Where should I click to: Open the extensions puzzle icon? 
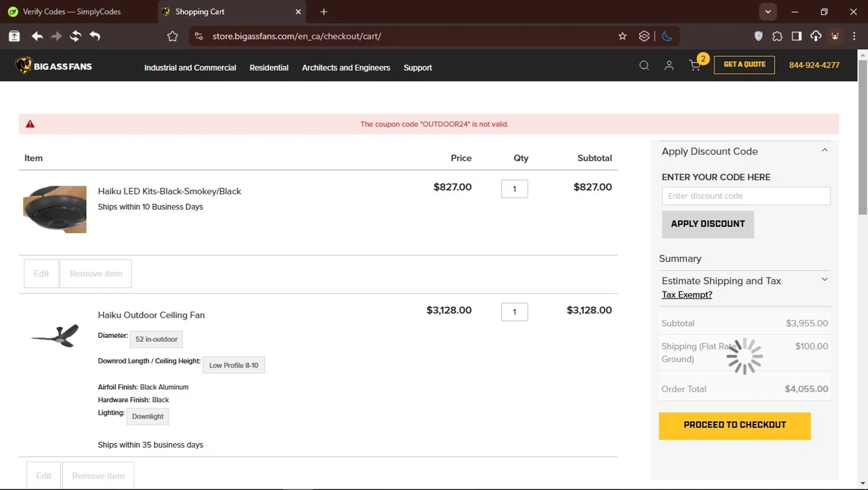click(x=778, y=36)
